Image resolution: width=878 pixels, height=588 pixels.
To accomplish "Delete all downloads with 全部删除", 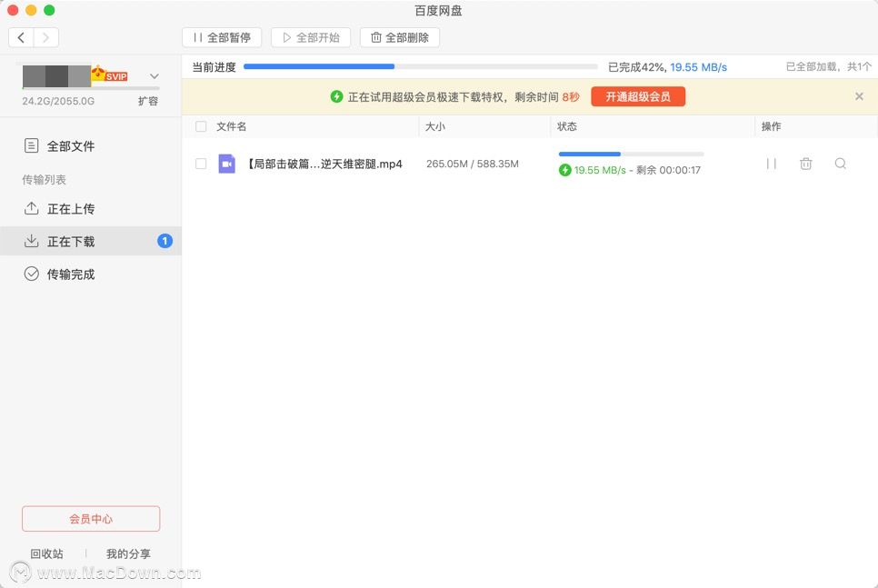I will (400, 37).
